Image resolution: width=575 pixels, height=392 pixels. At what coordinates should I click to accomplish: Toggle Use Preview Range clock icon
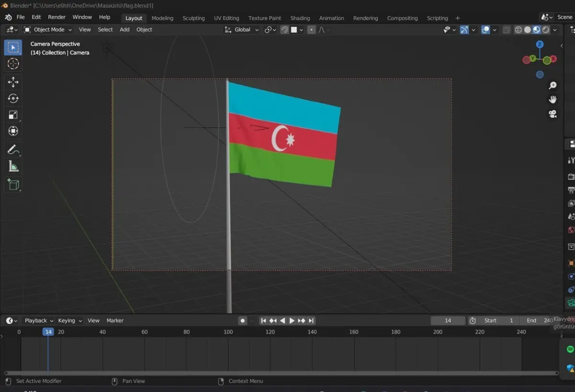click(472, 321)
